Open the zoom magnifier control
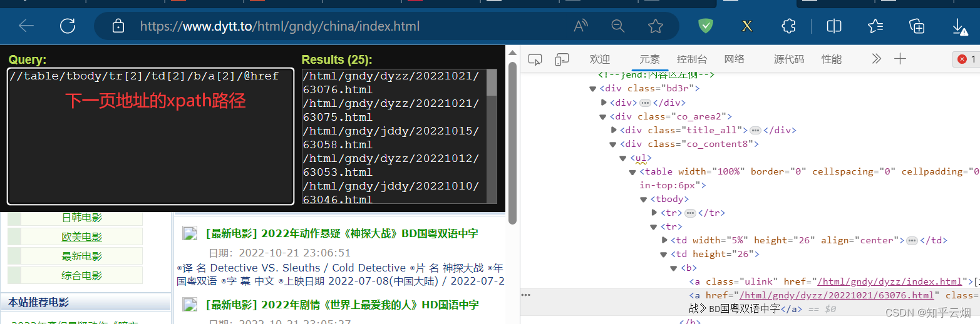Image resolution: width=980 pixels, height=324 pixels. [618, 26]
